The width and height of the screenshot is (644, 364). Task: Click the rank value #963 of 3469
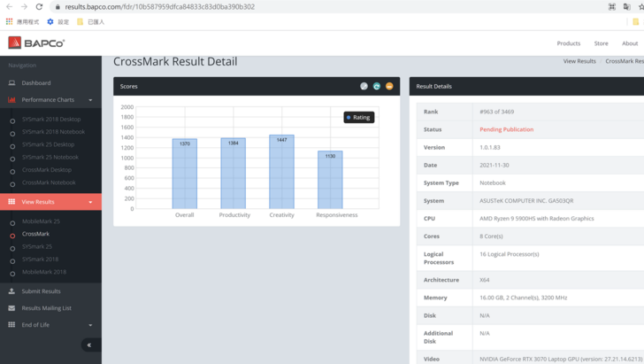tap(496, 112)
